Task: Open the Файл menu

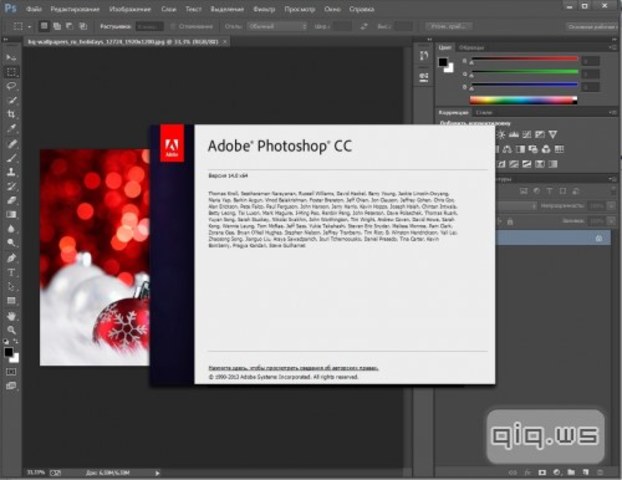Action: [x=34, y=9]
